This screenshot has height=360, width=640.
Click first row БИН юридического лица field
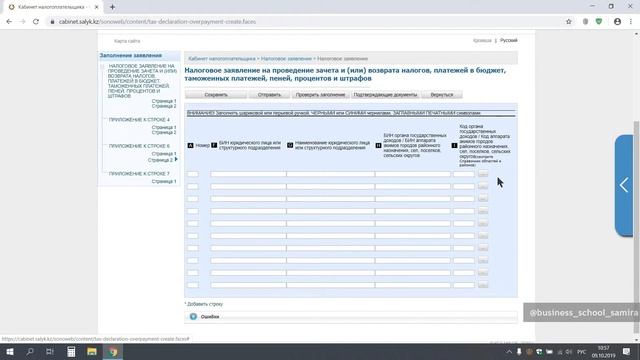[248, 174]
